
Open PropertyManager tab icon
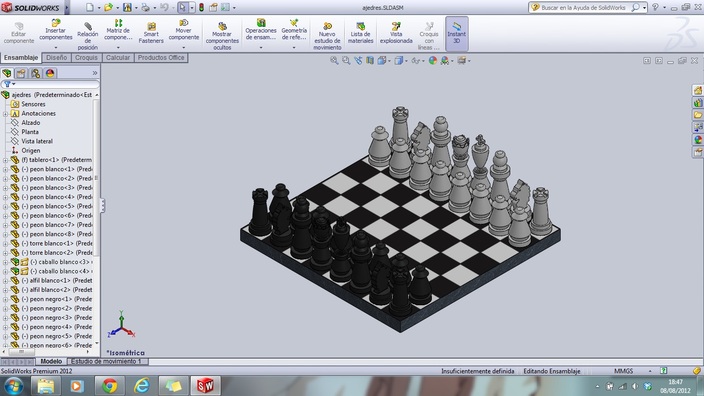(x=21, y=73)
